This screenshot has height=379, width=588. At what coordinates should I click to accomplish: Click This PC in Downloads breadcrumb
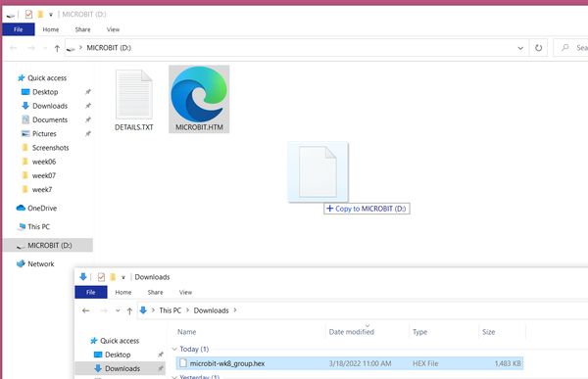pos(170,310)
